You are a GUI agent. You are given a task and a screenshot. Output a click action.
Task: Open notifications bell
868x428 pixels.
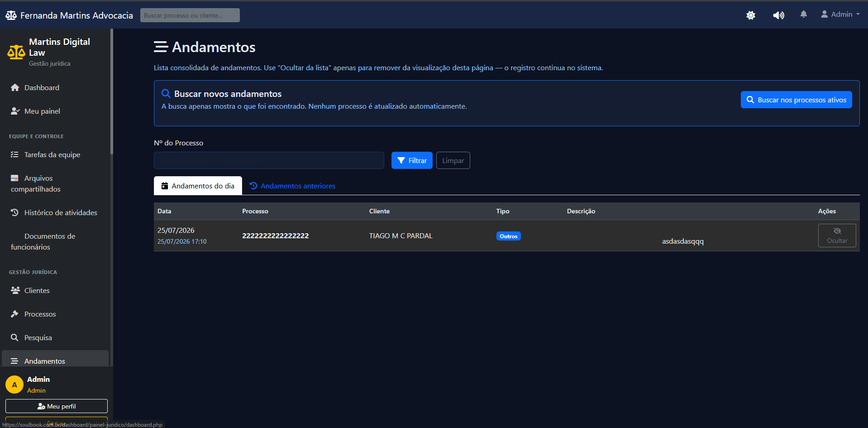pyautogui.click(x=804, y=14)
